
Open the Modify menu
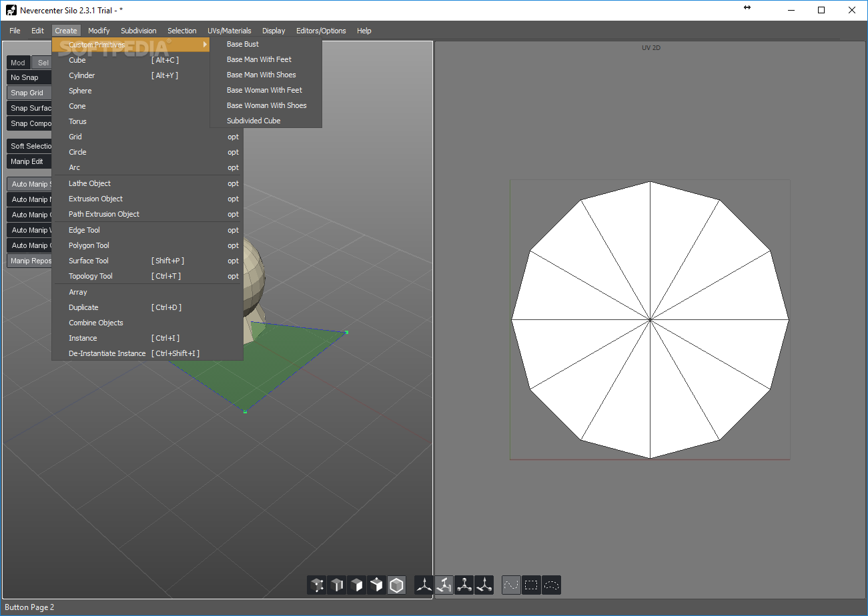point(99,31)
